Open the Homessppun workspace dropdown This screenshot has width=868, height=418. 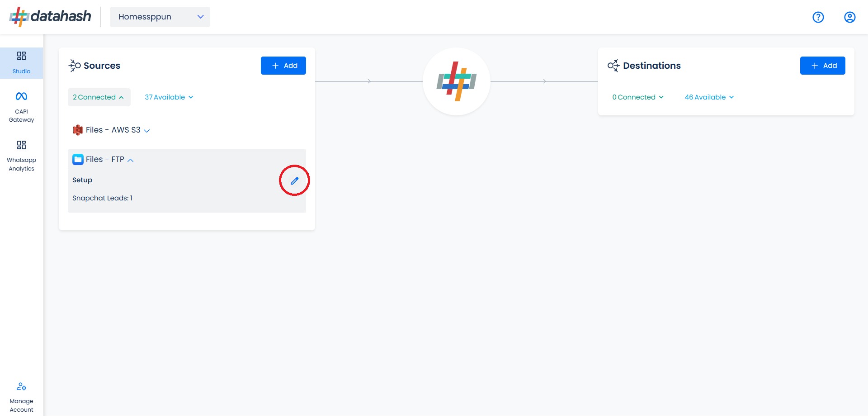point(160,17)
